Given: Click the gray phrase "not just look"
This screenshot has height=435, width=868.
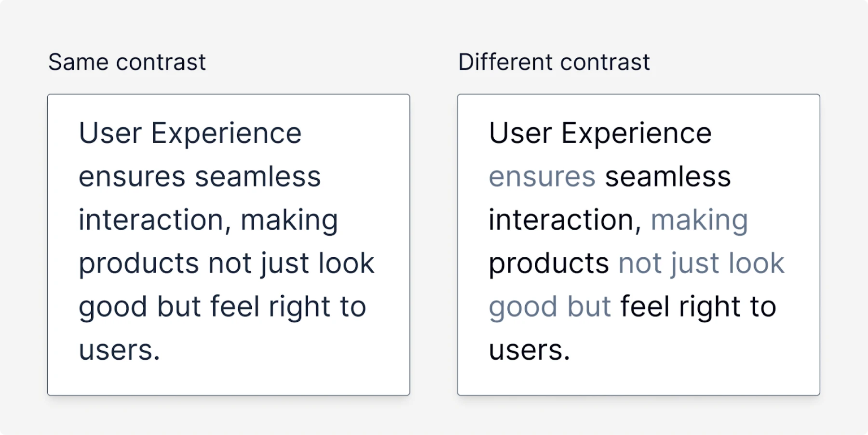Looking at the screenshot, I should 701,264.
